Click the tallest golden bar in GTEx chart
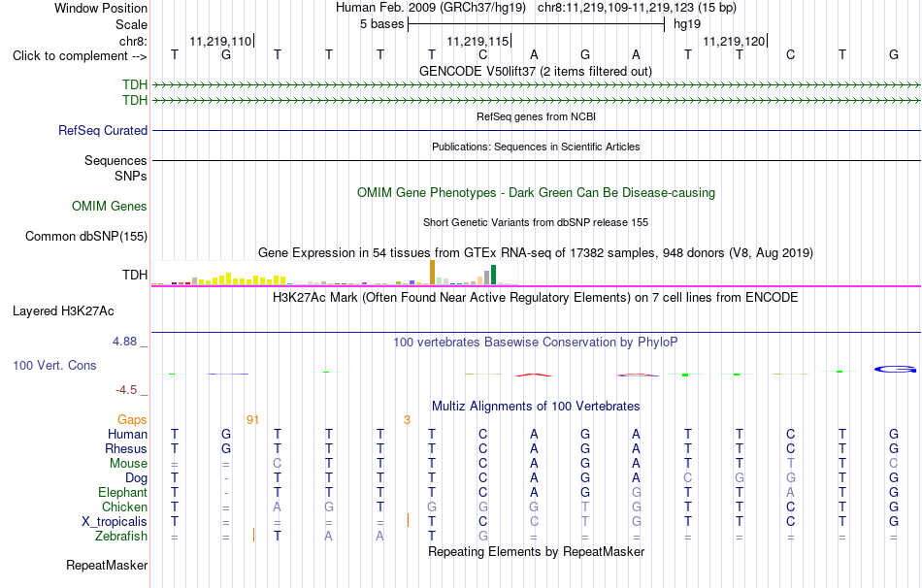922x588 pixels. [x=432, y=273]
